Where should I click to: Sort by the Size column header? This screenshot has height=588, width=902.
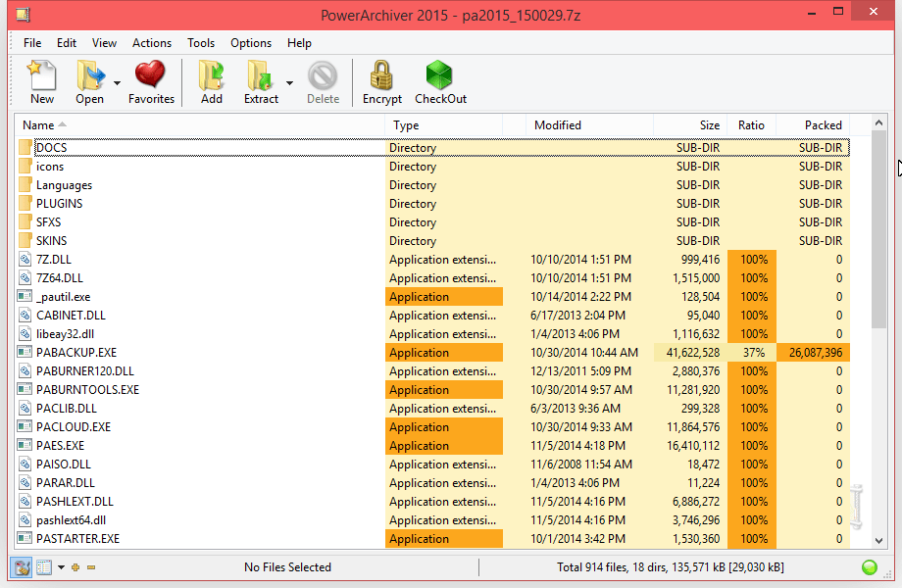point(689,125)
